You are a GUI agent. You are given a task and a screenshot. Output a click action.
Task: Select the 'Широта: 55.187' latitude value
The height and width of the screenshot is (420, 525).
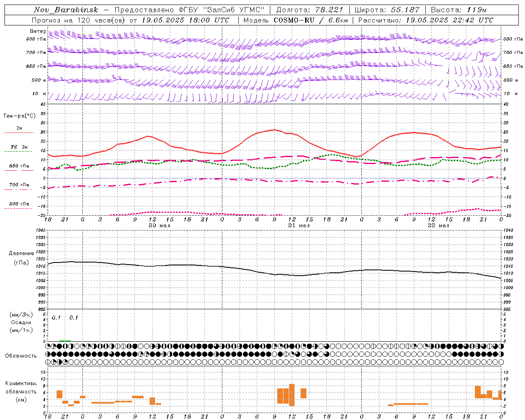387,10
